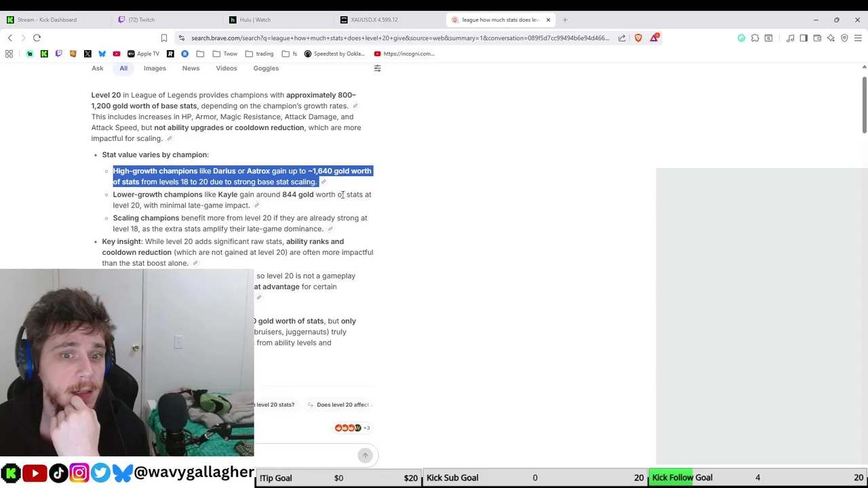Open the site settings icon in address bar
The width and height of the screenshot is (868, 488).
[181, 38]
